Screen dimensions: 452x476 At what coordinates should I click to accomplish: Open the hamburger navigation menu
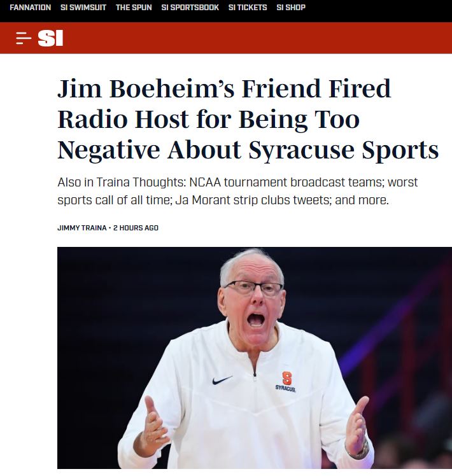(24, 38)
